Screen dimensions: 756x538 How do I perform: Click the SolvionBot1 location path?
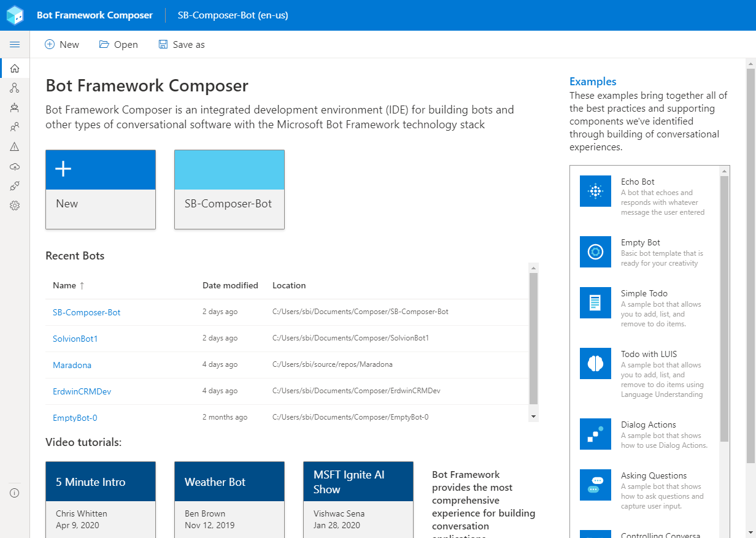tap(350, 338)
